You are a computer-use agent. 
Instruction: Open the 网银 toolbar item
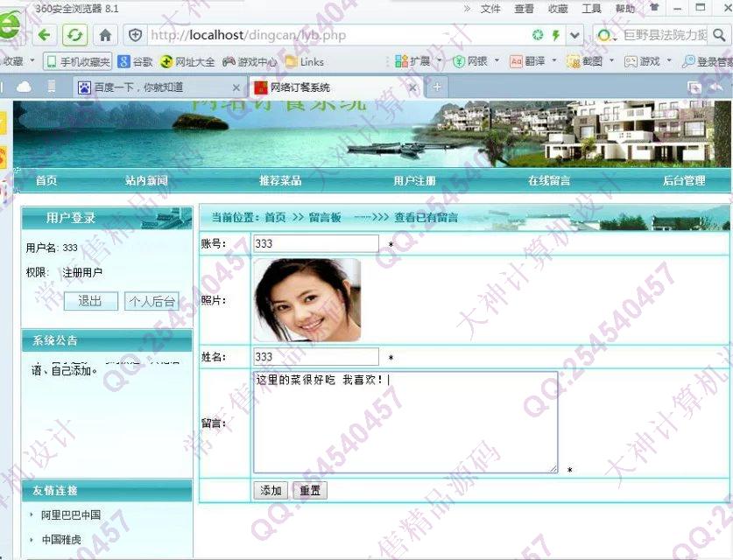pos(470,61)
